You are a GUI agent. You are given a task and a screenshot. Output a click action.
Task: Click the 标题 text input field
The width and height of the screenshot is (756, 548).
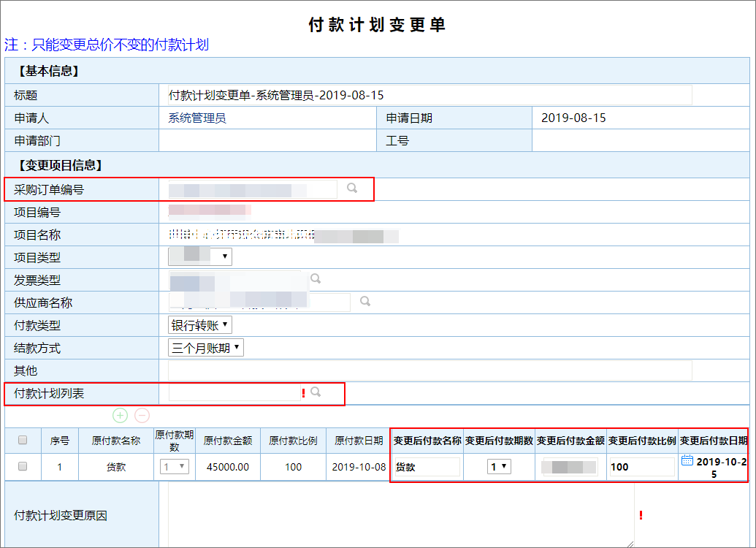429,95
